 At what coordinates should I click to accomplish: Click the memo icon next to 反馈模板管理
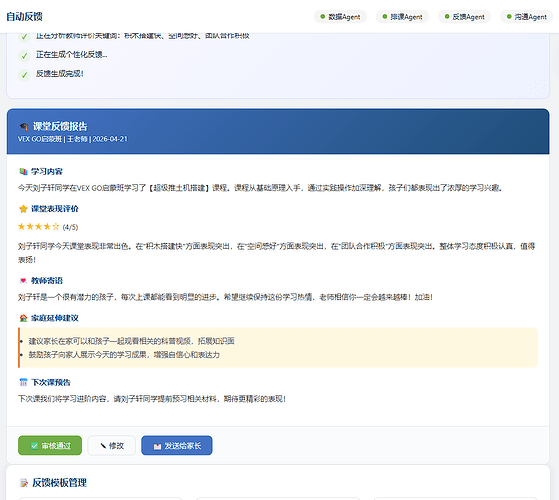(x=24, y=483)
